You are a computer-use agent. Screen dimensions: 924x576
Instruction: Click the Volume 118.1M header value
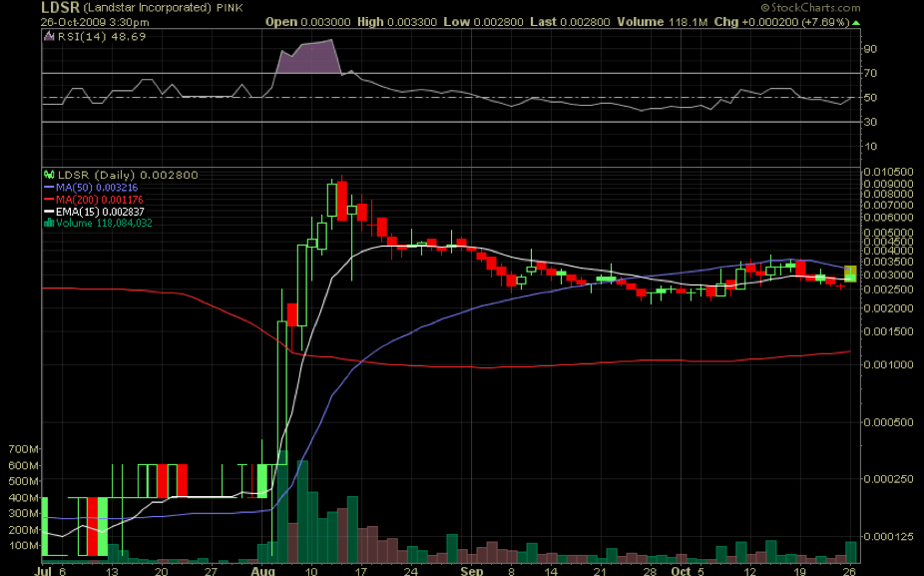(x=688, y=22)
